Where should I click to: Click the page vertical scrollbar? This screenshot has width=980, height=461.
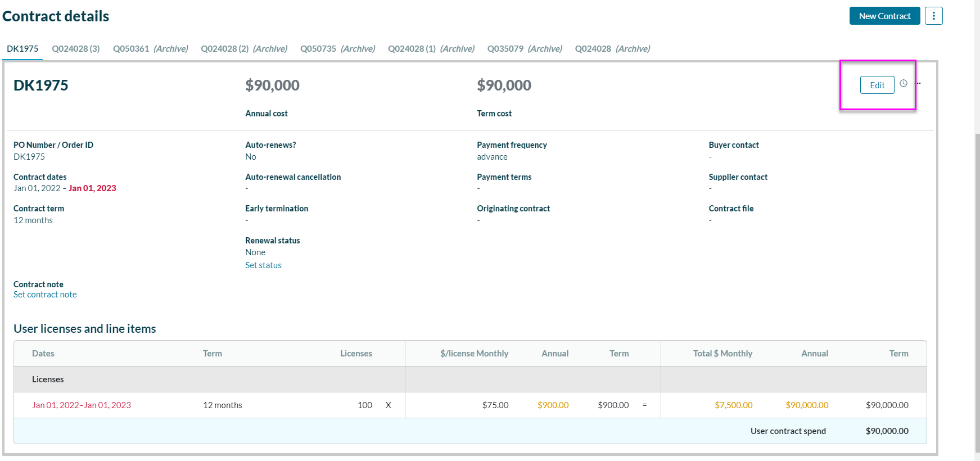(977, 281)
